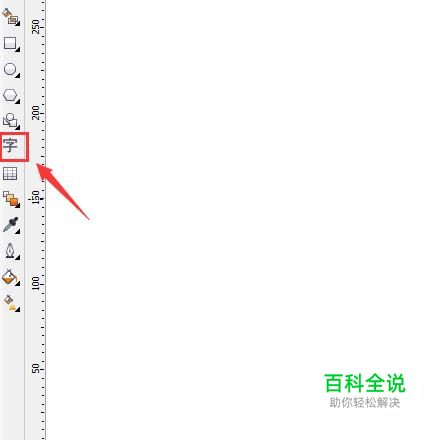Click the 250 mark on vertical ruler

(x=35, y=26)
